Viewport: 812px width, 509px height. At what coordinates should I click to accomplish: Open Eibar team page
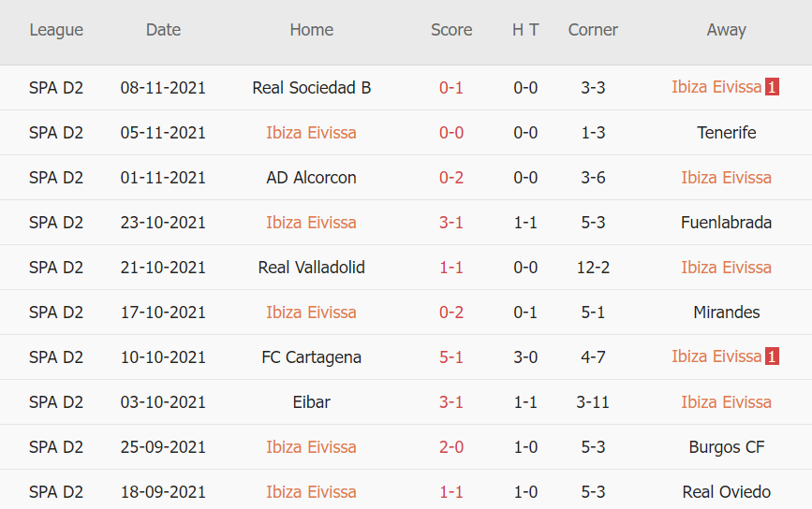(x=312, y=402)
